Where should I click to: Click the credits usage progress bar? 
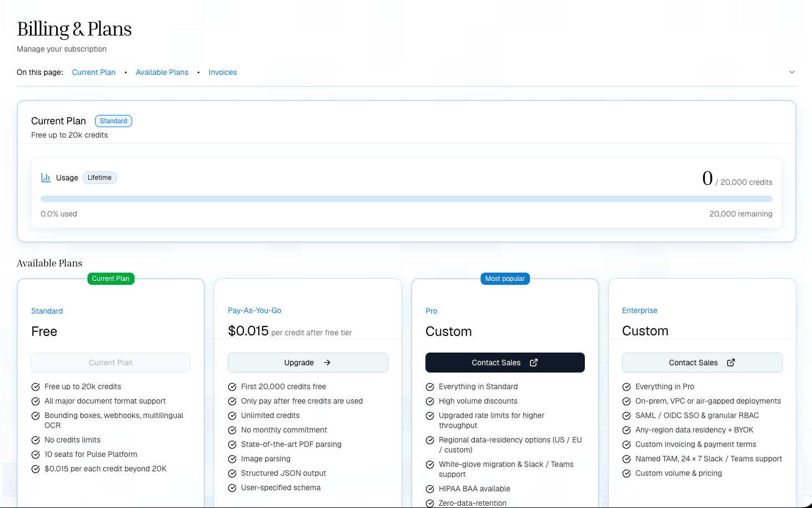pos(407,199)
